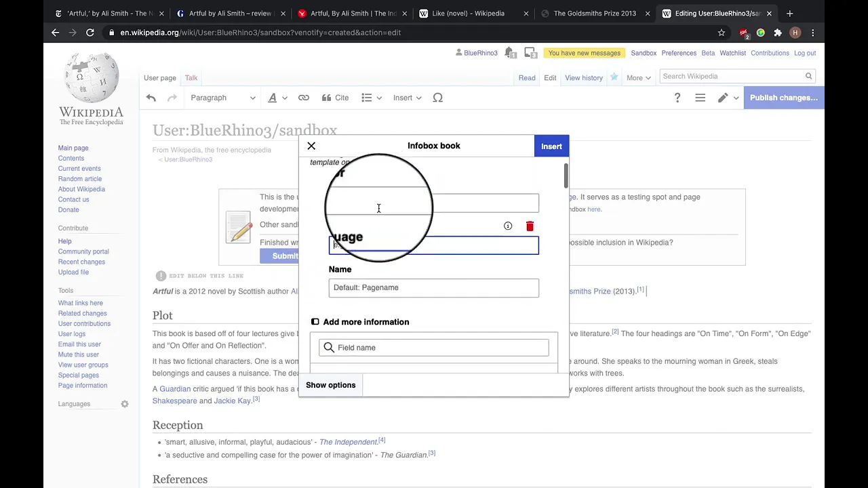
Task: Go to BlueRhino3 user page link
Action: (x=481, y=53)
